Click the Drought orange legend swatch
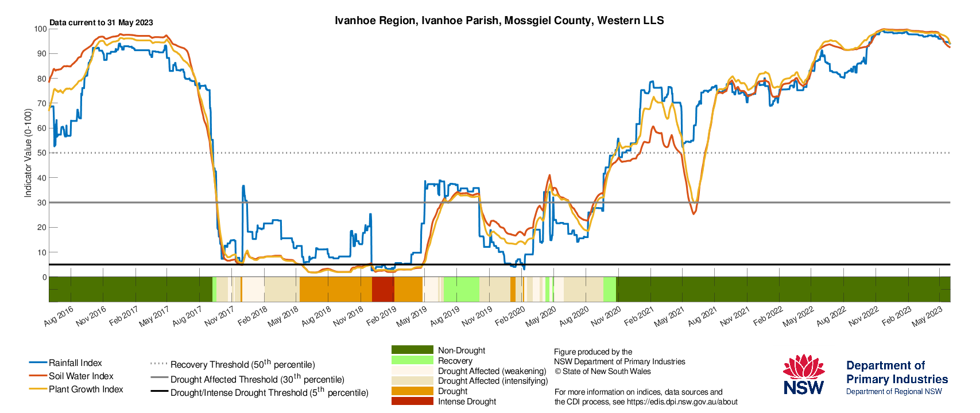Screen dimensions: 980x413 [x=412, y=391]
